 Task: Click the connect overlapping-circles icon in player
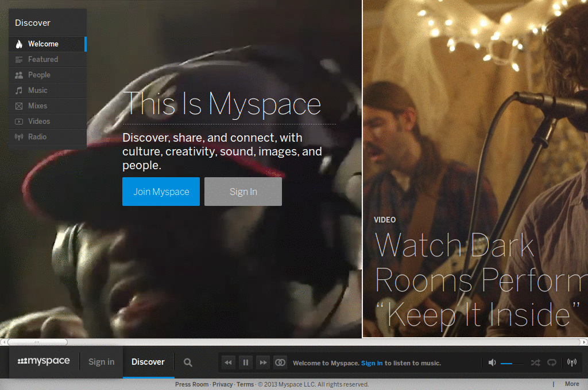coord(280,362)
